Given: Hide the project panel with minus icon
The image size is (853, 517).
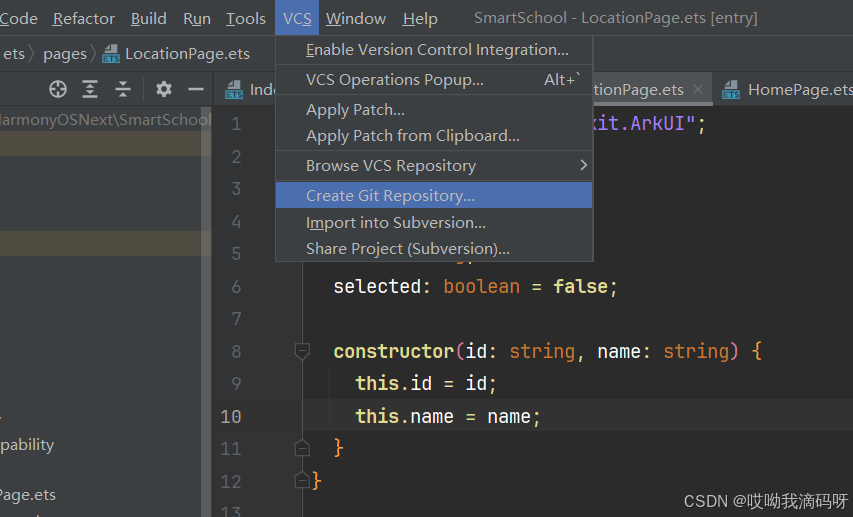Looking at the screenshot, I should [195, 89].
